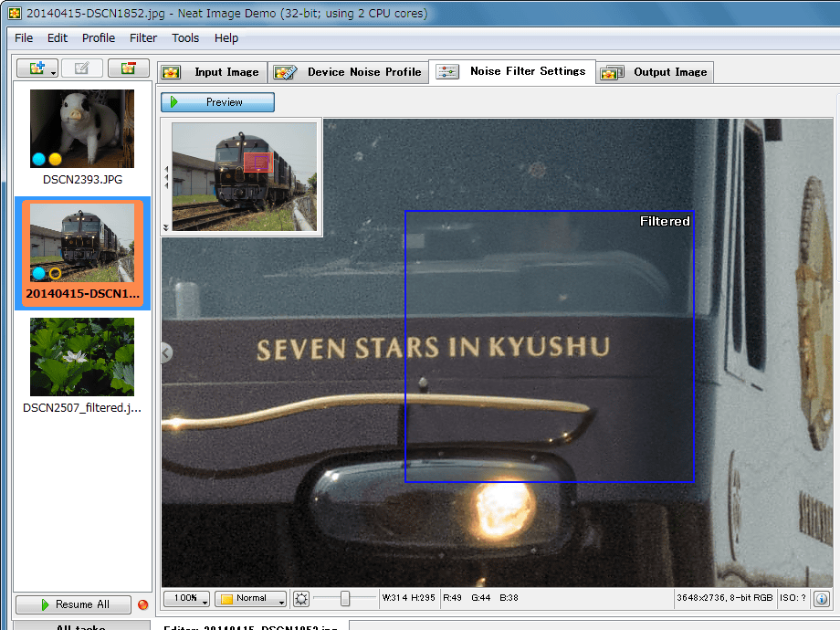Click the Preview button
840x630 pixels.
pyautogui.click(x=217, y=101)
